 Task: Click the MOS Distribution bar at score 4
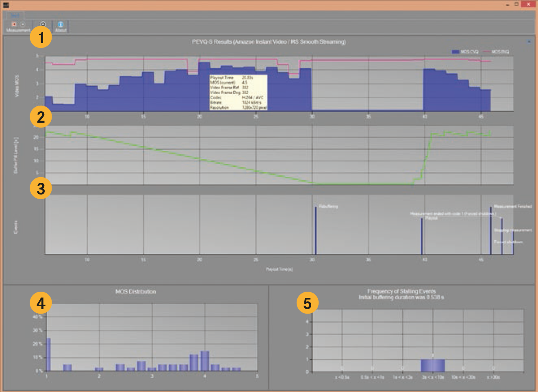[204, 361]
